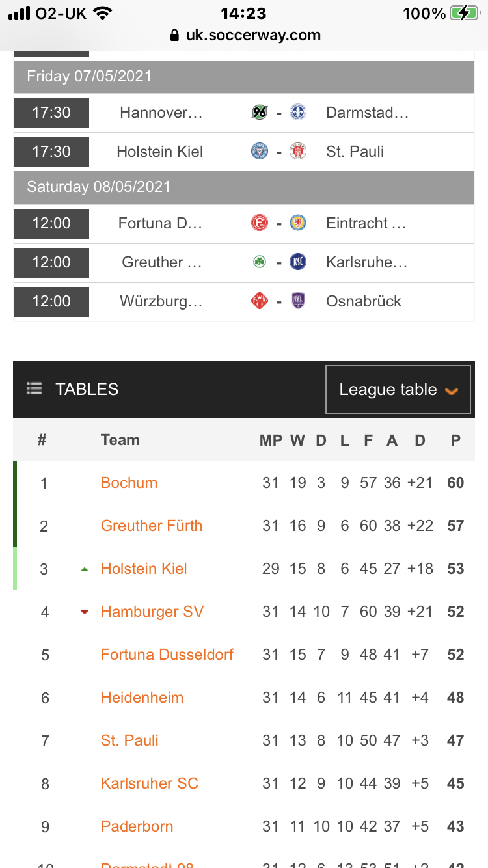Tap the tables list icon

(x=34, y=388)
